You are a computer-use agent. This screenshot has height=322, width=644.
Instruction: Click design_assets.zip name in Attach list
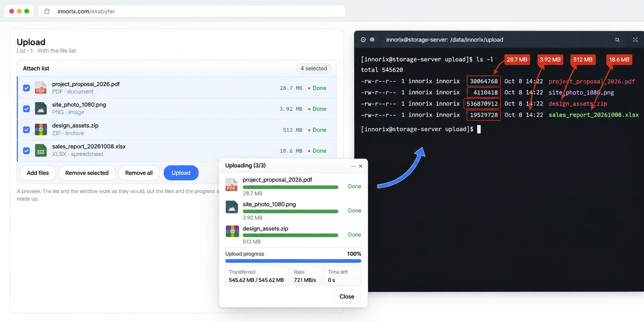[x=75, y=126]
